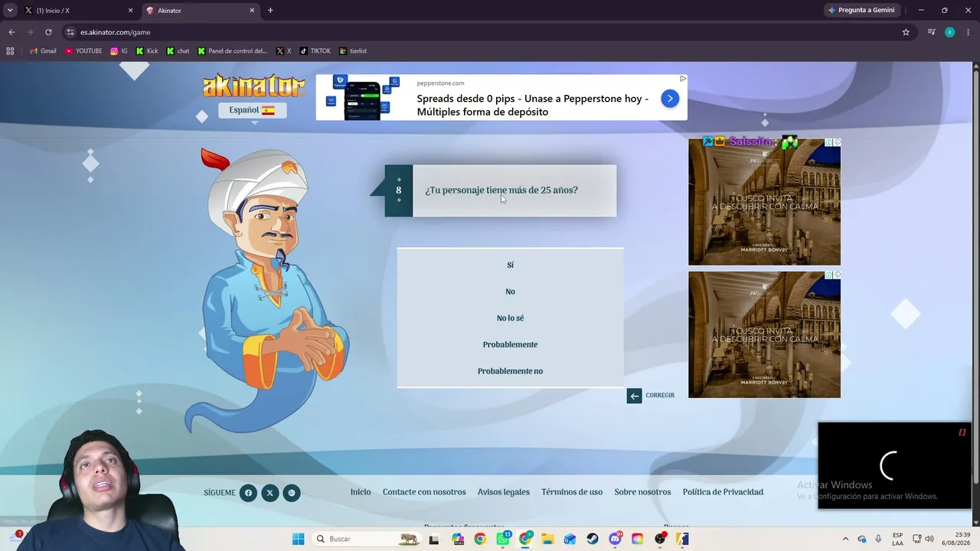
Task: Open the lower Marriott Bonvoy ad
Action: click(x=764, y=334)
